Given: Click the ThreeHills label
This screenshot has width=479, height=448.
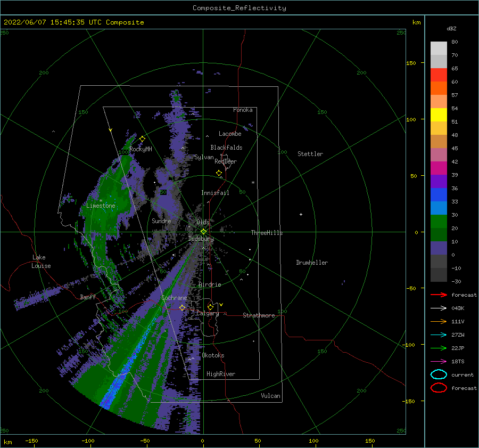Looking at the screenshot, I should click(267, 233).
